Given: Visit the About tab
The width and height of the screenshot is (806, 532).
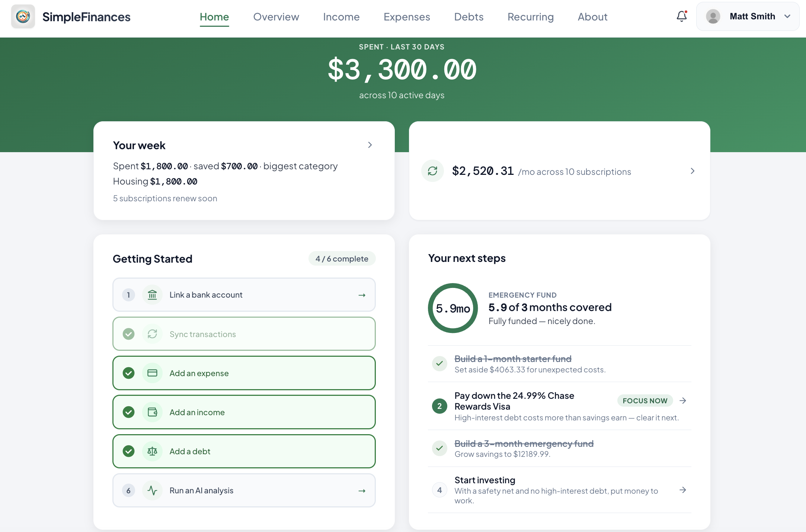Looking at the screenshot, I should (x=592, y=17).
